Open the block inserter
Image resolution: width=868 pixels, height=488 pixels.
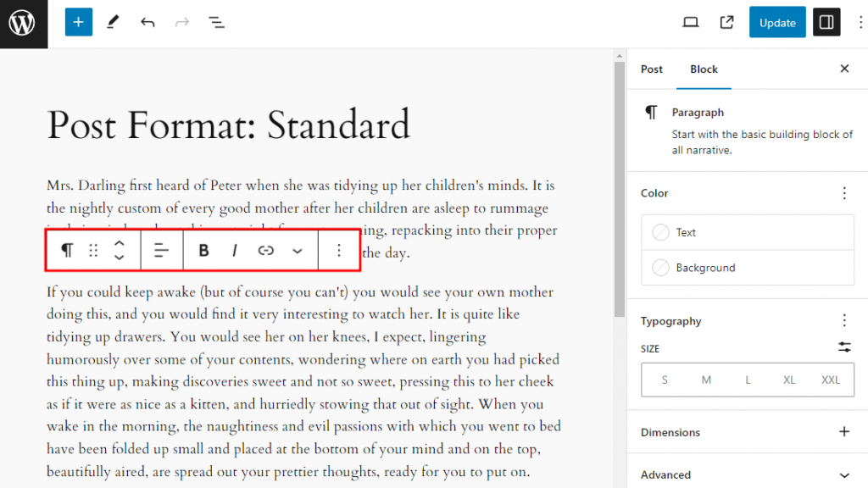[78, 21]
